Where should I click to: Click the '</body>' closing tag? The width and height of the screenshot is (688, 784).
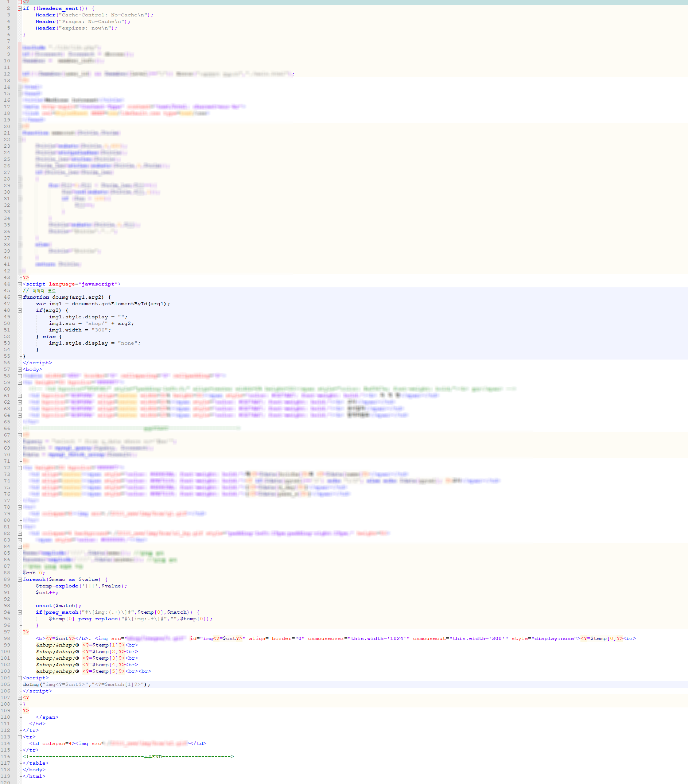pyautogui.click(x=34, y=770)
